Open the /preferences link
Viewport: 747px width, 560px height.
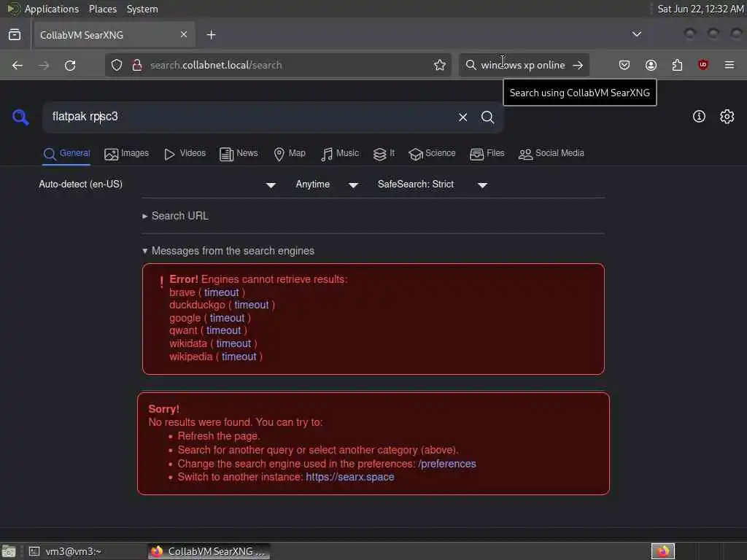447,464
